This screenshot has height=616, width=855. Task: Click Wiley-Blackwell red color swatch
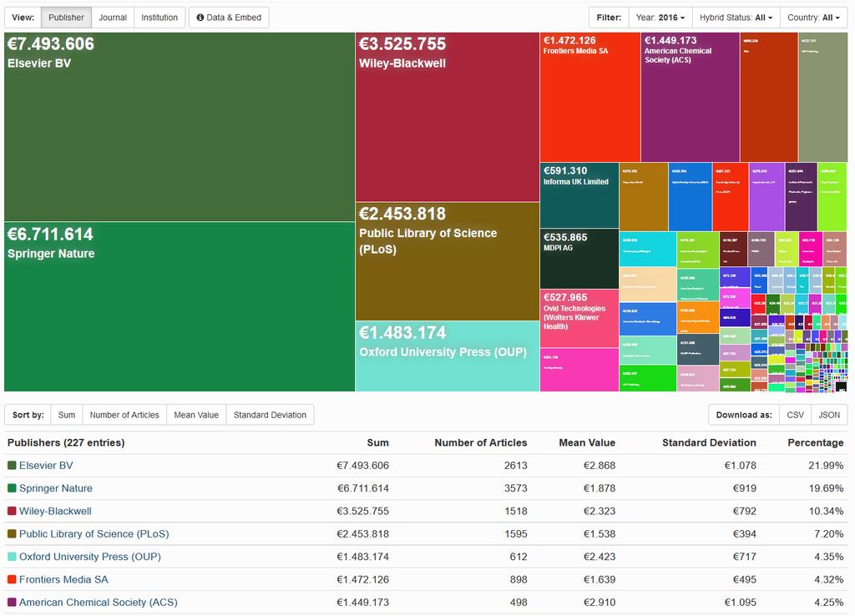(x=12, y=511)
